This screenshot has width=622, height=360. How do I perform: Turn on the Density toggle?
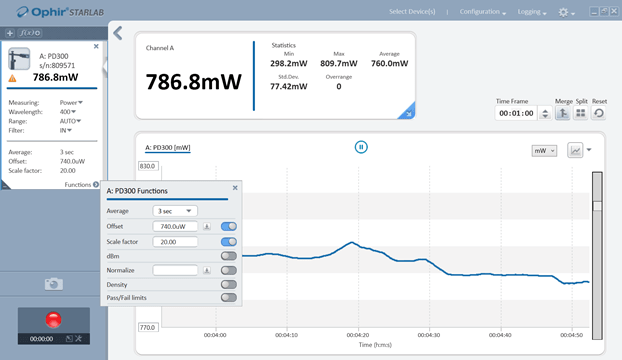(x=229, y=285)
